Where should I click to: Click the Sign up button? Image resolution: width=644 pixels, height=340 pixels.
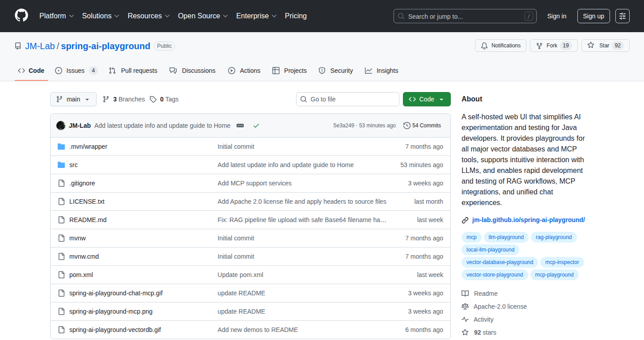(x=593, y=16)
